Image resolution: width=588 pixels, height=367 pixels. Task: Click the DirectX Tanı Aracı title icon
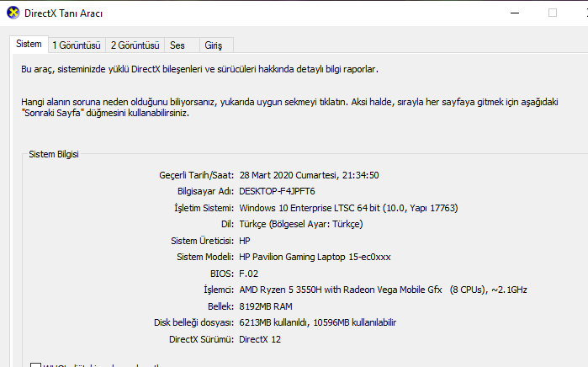(x=13, y=13)
